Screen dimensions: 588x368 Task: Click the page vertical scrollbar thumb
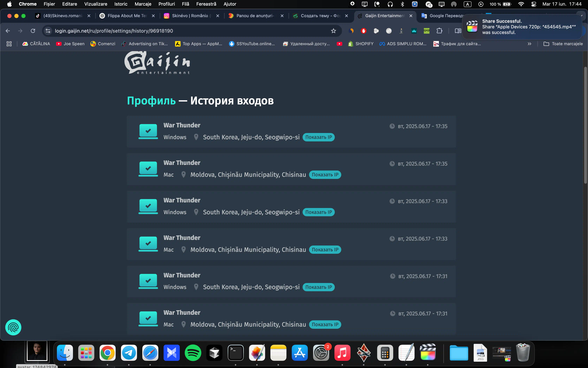coord(585,125)
